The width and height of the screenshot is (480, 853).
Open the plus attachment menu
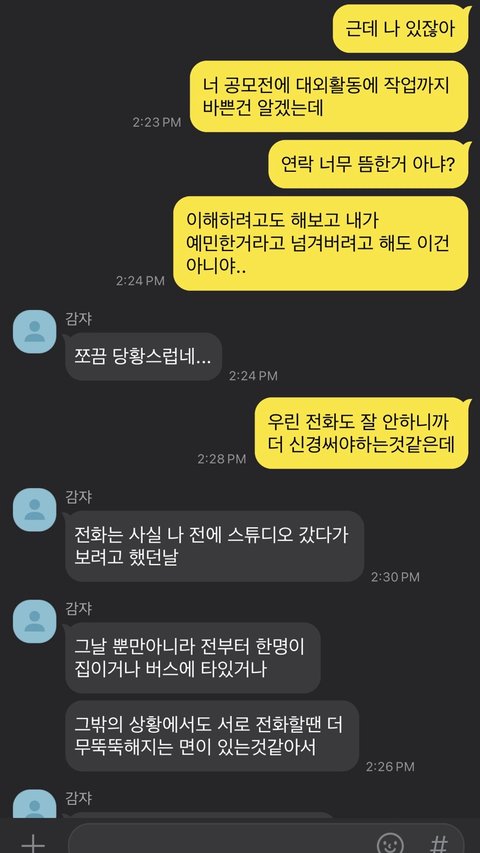click(x=33, y=842)
